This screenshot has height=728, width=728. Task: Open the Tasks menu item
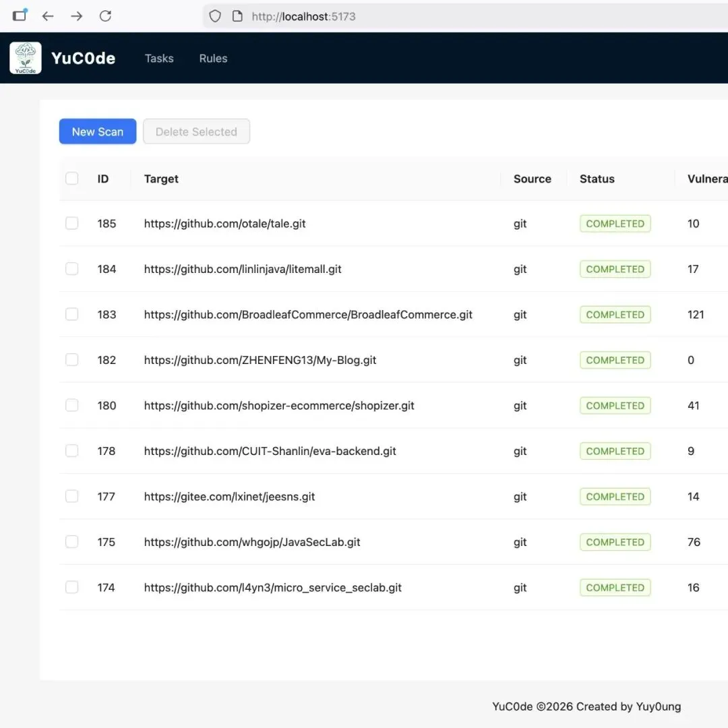pos(159,59)
